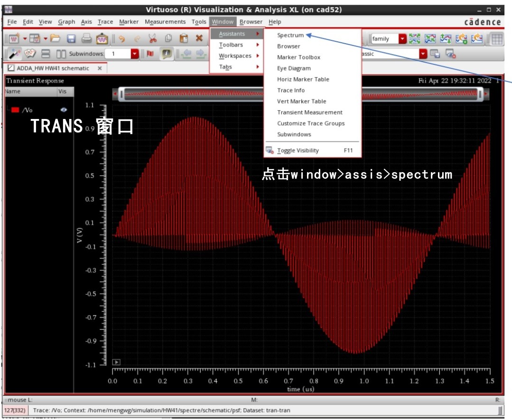Click the red /Vo trace color swatch
The image size is (512, 420).
point(15,110)
